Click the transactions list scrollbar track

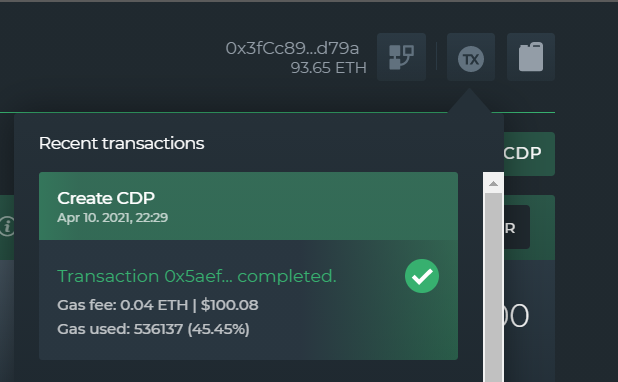click(493, 287)
